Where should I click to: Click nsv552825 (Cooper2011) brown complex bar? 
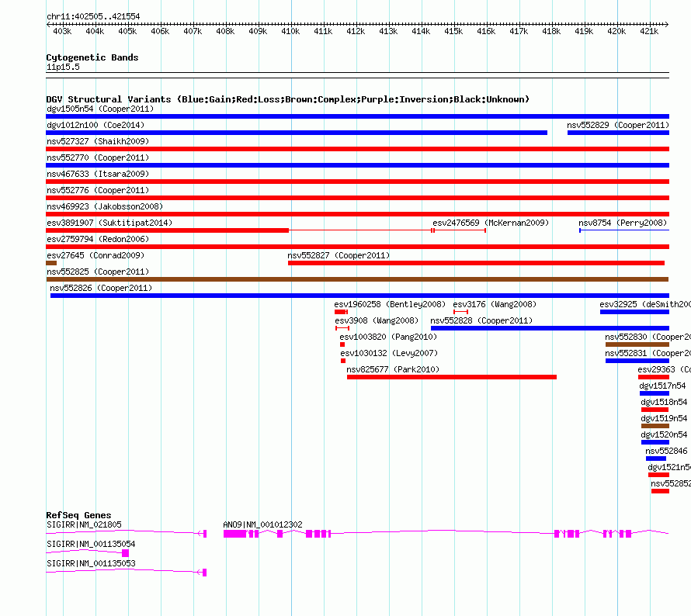coord(357,279)
